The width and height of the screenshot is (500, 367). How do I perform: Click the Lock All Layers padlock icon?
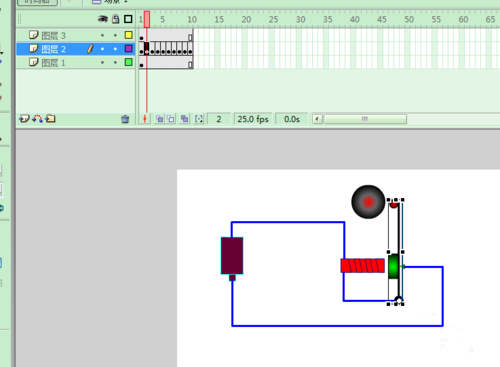point(115,19)
